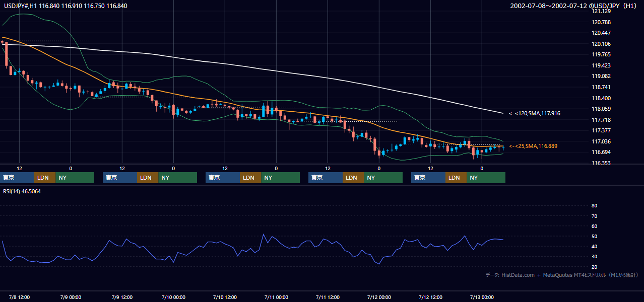
Task: Click price axis label 120.788
Action: [x=601, y=22]
